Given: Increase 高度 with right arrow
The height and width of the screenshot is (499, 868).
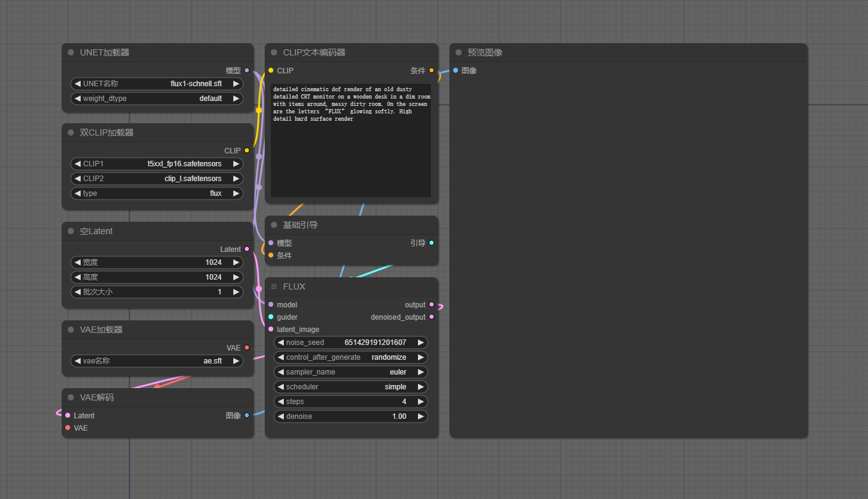Looking at the screenshot, I should 236,277.
